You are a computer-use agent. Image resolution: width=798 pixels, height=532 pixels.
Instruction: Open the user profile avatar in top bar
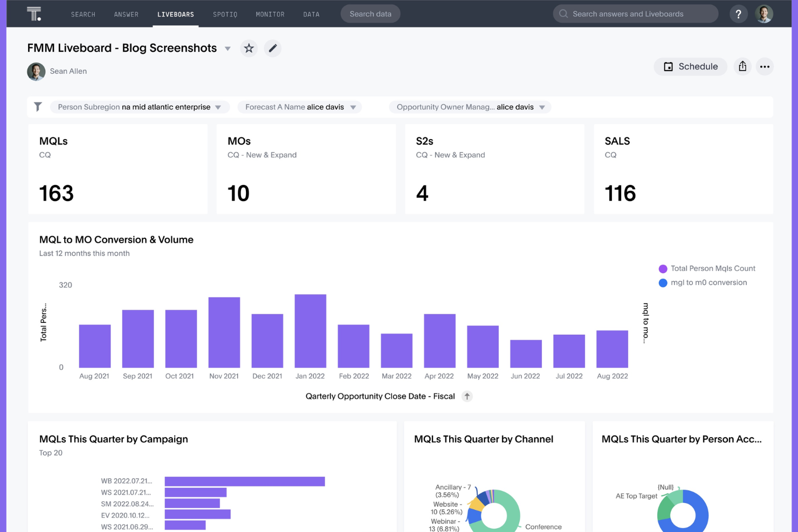click(x=763, y=14)
